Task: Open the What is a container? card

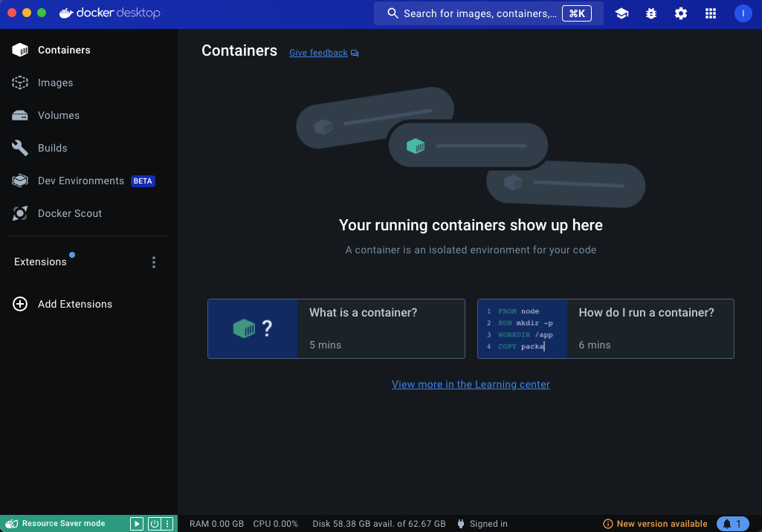Action: point(336,329)
